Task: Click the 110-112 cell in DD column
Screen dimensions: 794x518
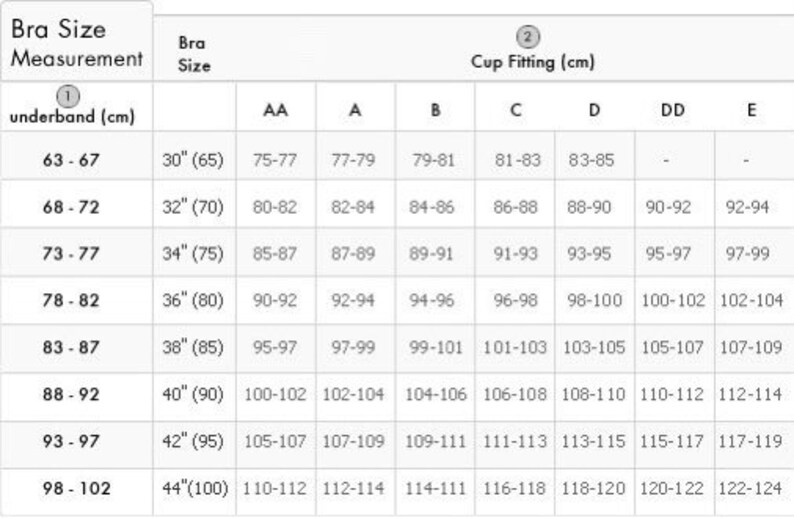Action: pos(672,394)
